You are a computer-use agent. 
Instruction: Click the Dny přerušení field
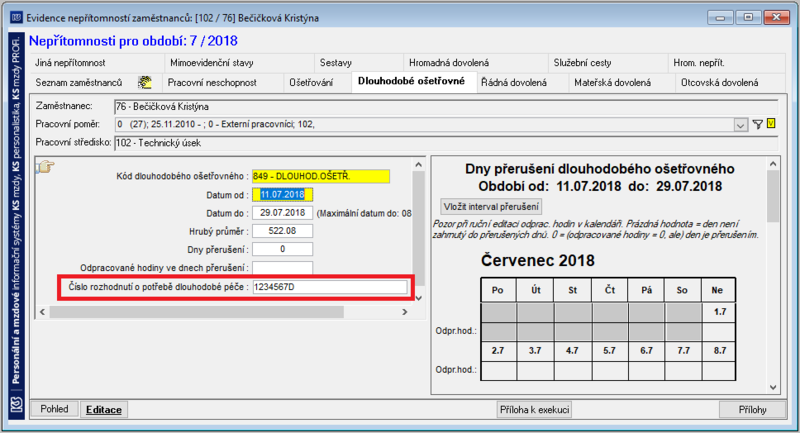pyautogui.click(x=282, y=249)
